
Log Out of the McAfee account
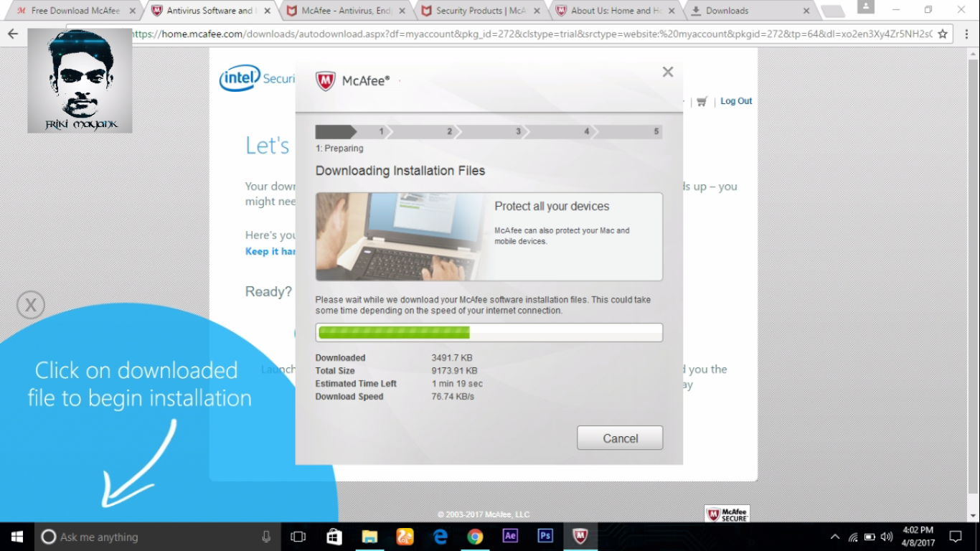click(x=735, y=101)
